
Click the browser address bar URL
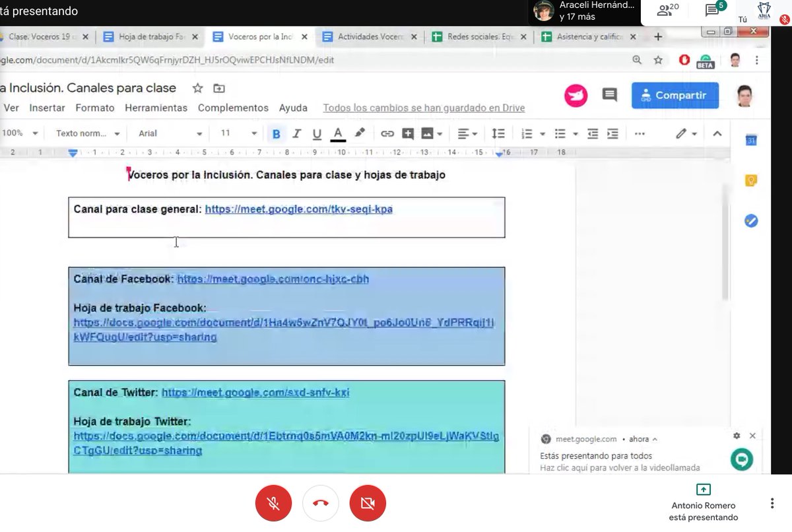point(167,60)
